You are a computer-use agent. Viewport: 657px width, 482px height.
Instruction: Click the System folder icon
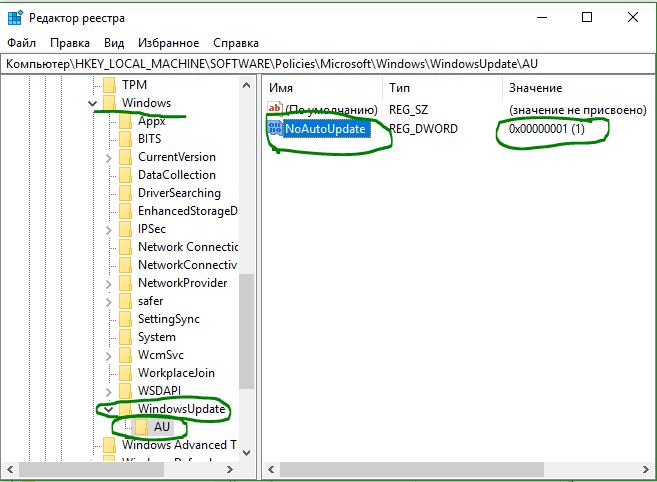[126, 337]
